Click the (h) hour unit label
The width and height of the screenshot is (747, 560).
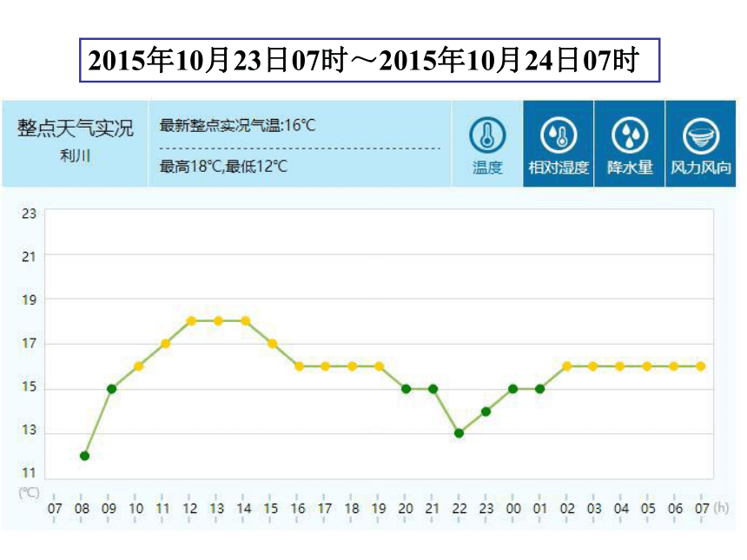pyautogui.click(x=721, y=508)
